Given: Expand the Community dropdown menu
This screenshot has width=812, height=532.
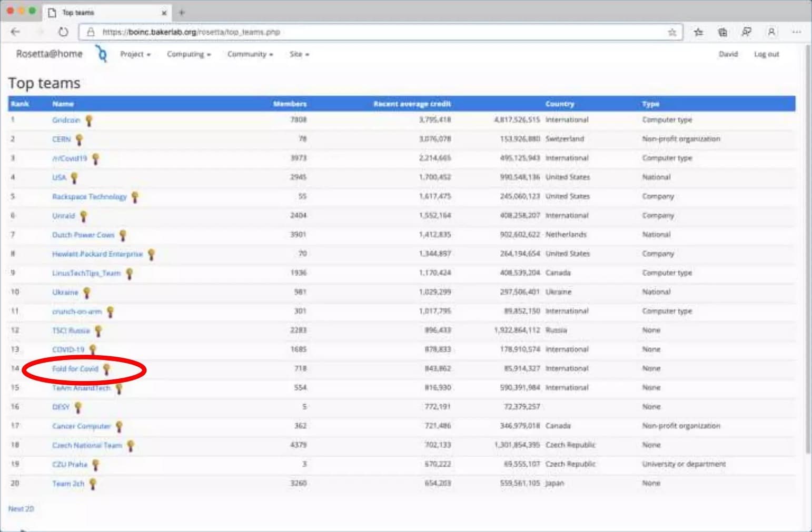Looking at the screenshot, I should coord(250,54).
